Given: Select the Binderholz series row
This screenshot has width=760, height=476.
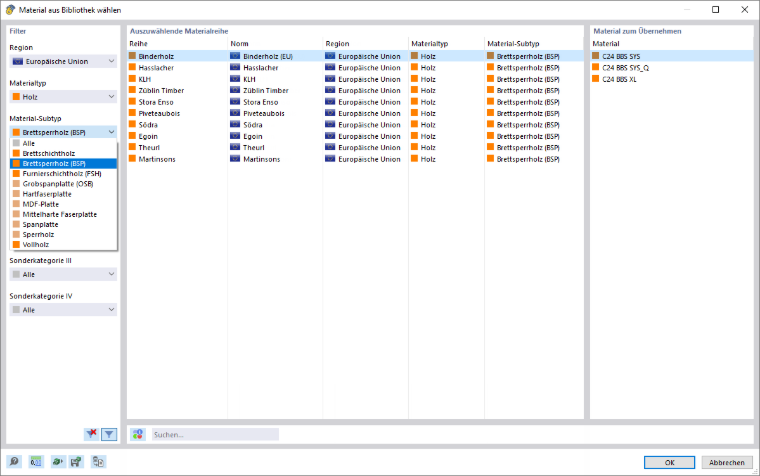Looking at the screenshot, I should point(355,56).
